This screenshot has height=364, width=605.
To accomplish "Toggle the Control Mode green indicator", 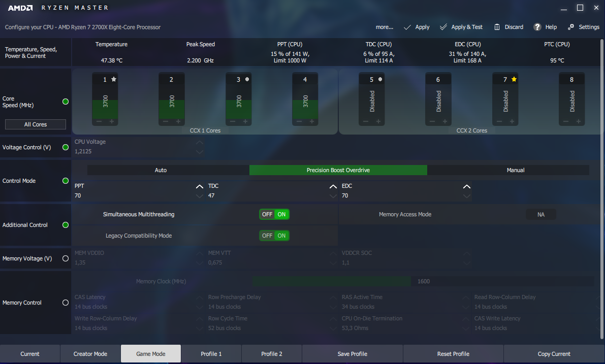I will click(x=66, y=181).
